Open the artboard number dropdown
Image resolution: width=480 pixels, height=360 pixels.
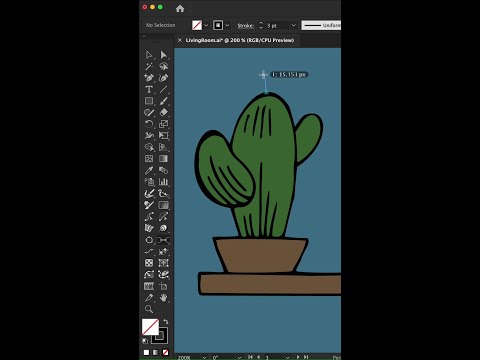pyautogui.click(x=287, y=357)
